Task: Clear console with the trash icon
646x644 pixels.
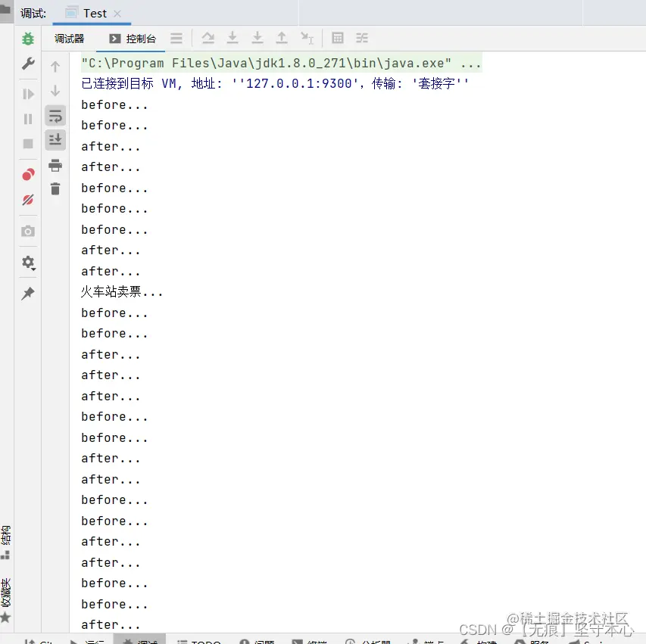Action: (55, 189)
